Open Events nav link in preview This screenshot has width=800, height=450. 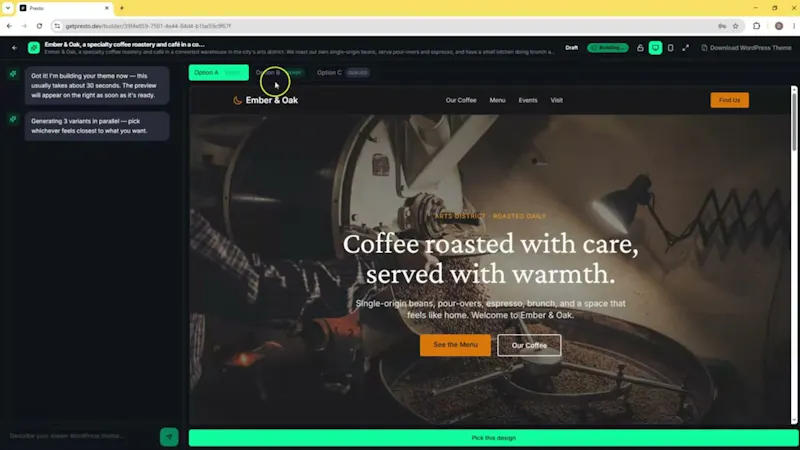pyautogui.click(x=528, y=101)
